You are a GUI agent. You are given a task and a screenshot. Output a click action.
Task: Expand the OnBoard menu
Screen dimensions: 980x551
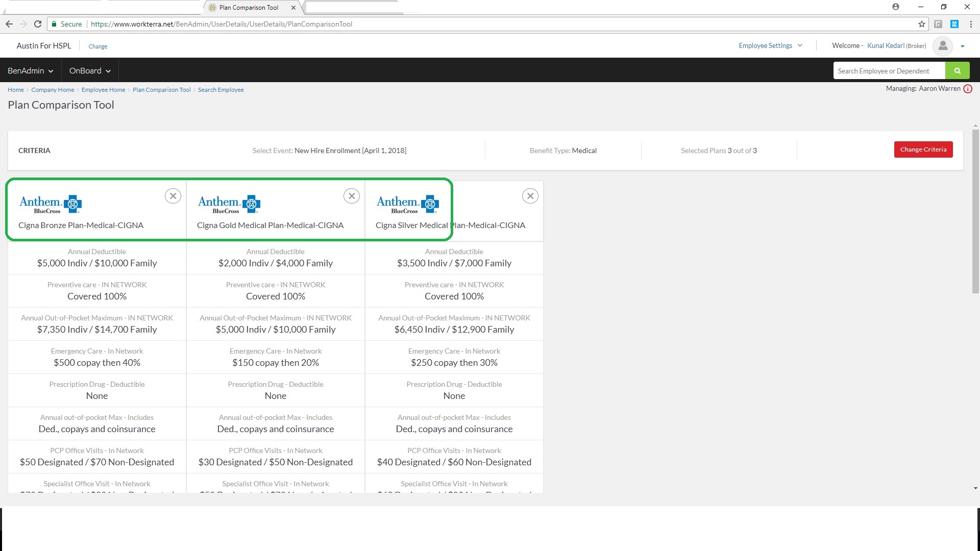click(x=90, y=71)
